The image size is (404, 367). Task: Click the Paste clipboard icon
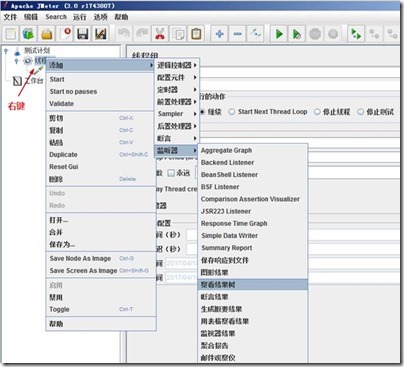[196, 34]
